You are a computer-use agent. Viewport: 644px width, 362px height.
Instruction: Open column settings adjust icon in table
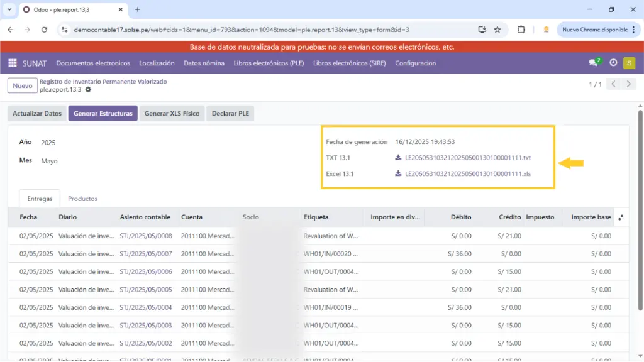[621, 217]
